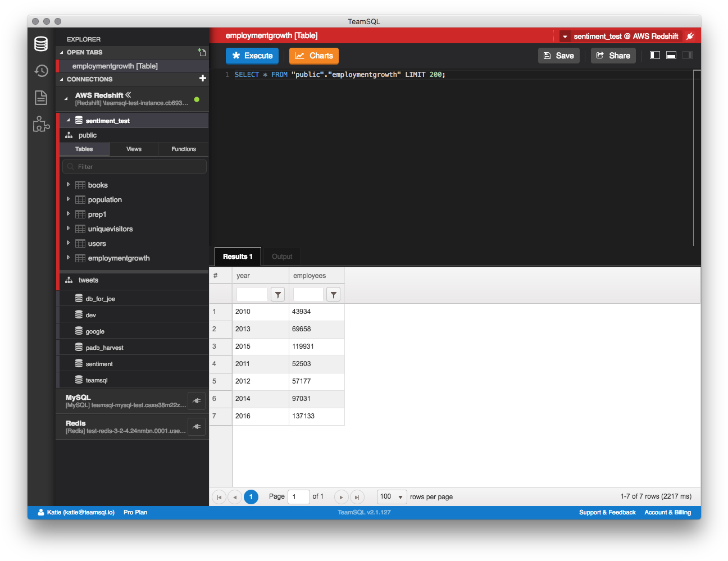Expand the employmentgrowth table

pos(69,257)
